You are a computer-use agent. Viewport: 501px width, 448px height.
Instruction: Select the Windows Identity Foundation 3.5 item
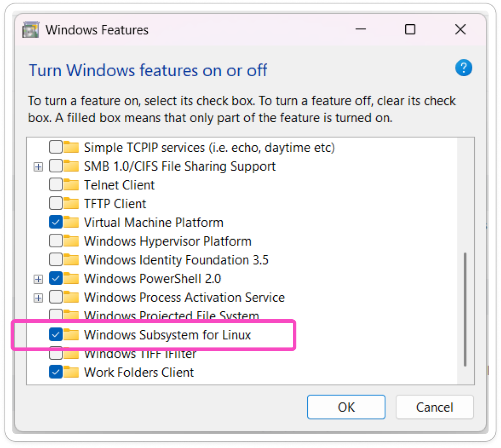(176, 260)
